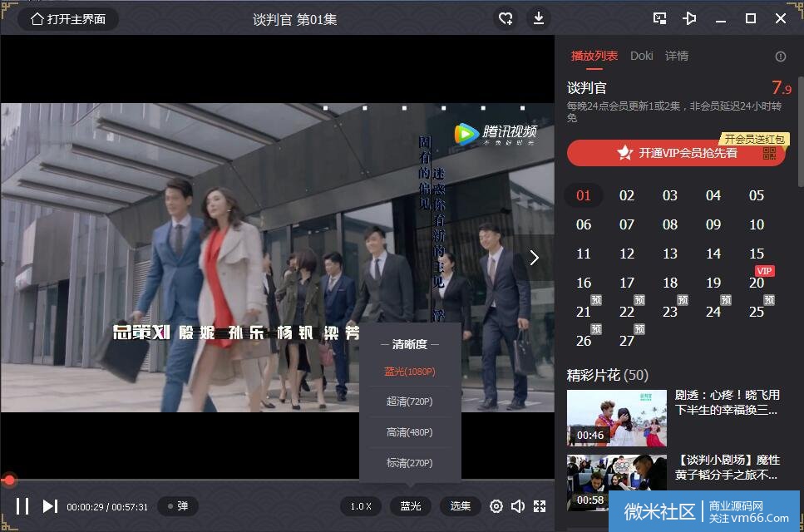804x532 pixels.
Task: Play episode 16
Action: [584, 283]
